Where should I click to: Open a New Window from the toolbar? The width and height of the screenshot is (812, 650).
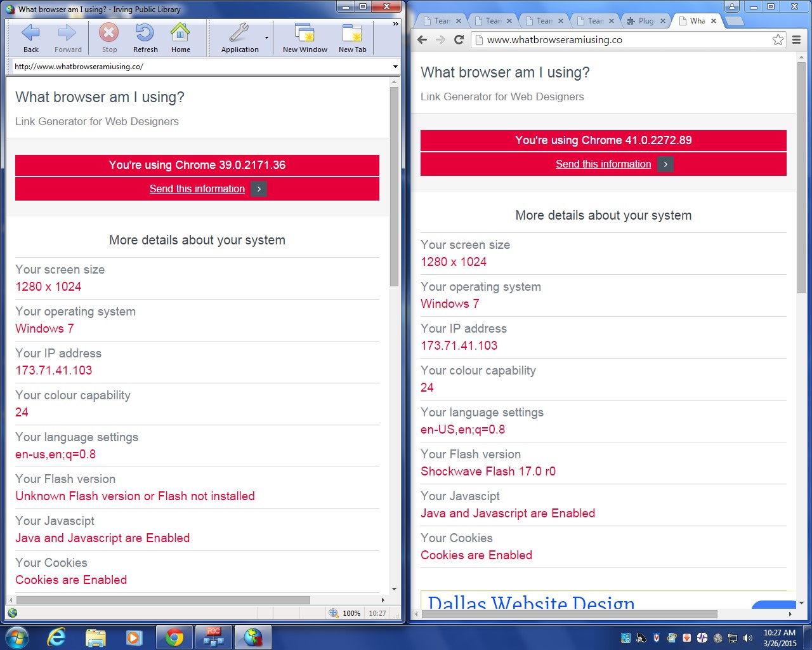pos(304,38)
